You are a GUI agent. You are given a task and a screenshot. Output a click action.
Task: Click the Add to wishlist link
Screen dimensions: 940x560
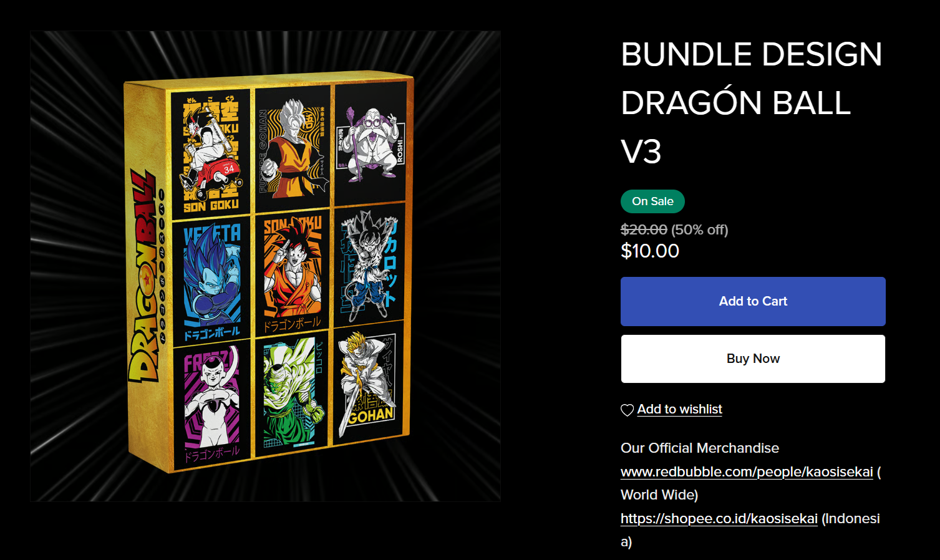679,409
